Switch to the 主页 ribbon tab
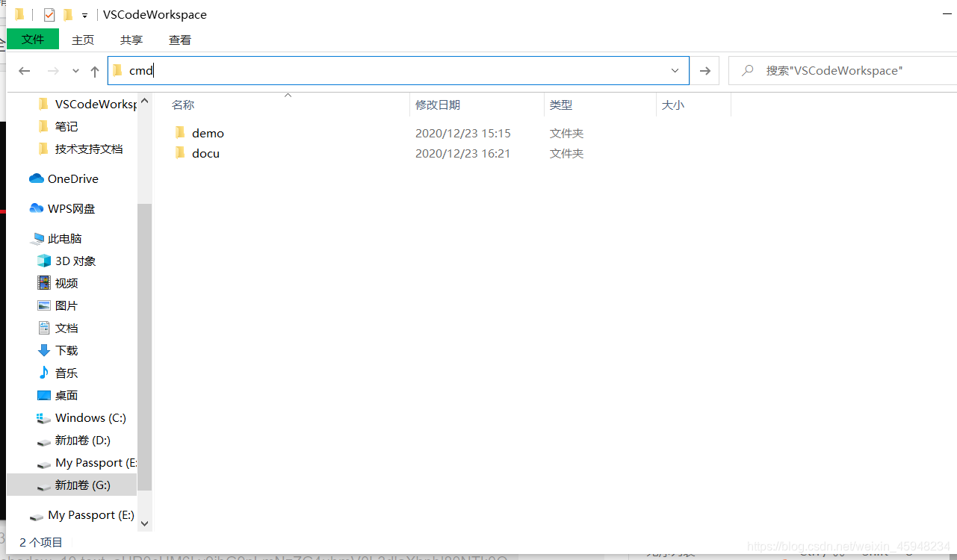957x560 pixels. pos(83,40)
